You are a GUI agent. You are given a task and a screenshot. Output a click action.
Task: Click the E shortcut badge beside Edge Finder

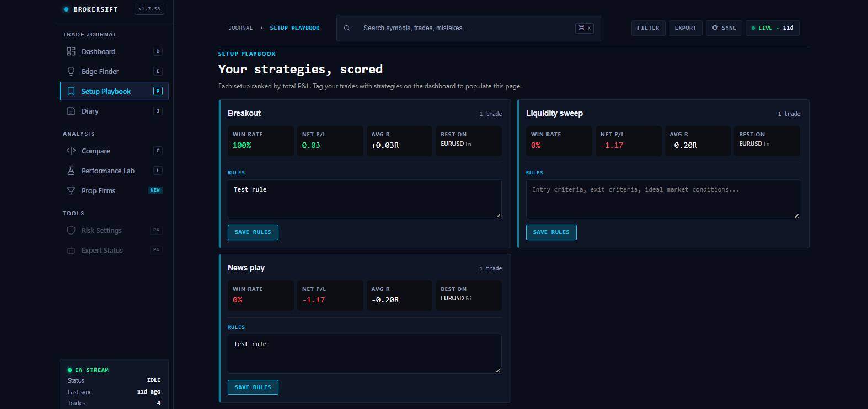158,71
